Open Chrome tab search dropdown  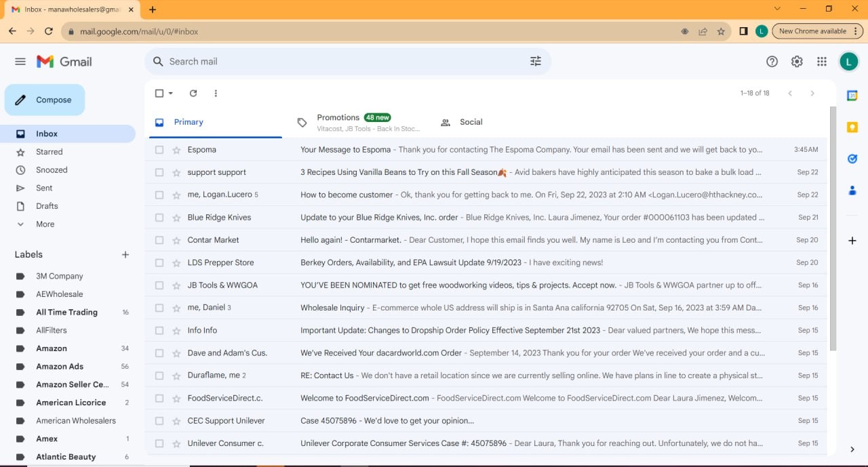(777, 9)
